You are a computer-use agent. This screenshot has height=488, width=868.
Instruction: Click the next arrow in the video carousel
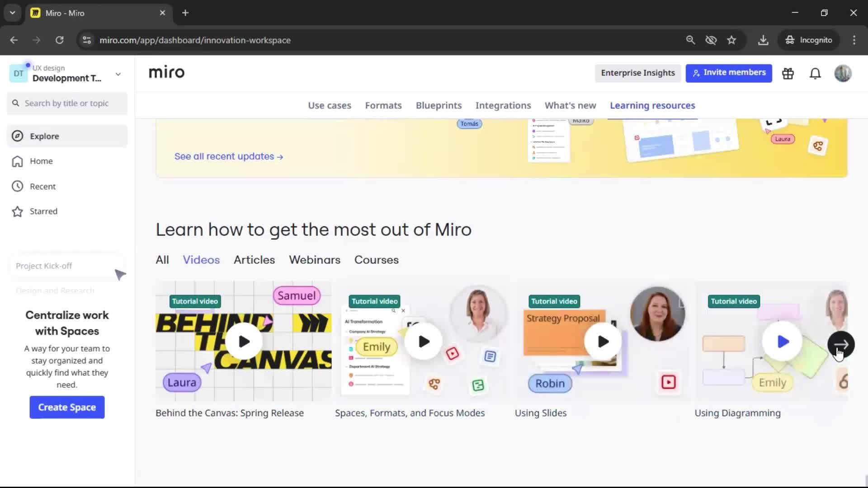tap(841, 345)
